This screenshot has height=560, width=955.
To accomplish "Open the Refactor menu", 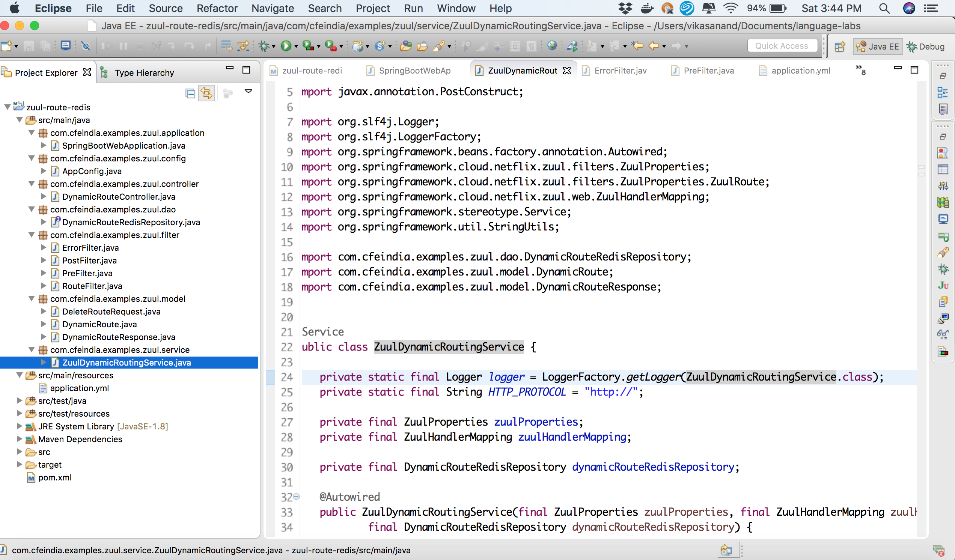I will (217, 8).
